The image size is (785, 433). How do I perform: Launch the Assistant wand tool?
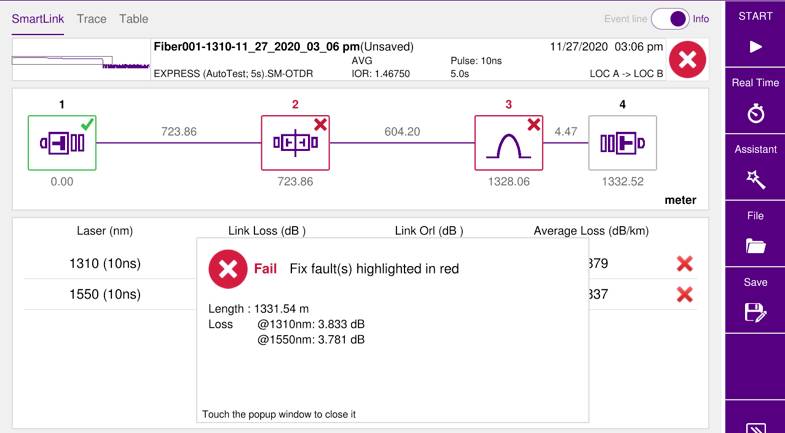coord(755,169)
